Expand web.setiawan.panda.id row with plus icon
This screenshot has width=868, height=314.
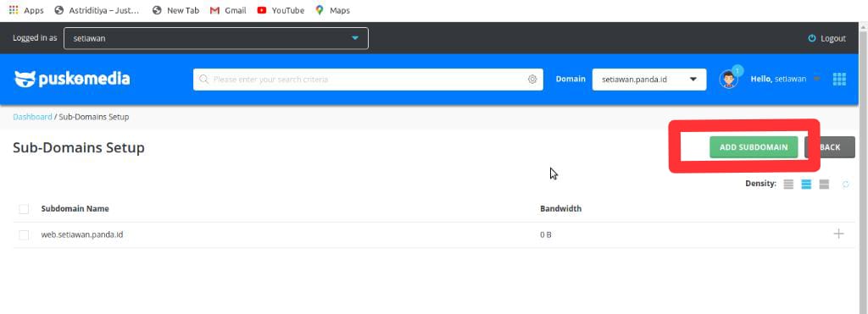pyautogui.click(x=838, y=234)
